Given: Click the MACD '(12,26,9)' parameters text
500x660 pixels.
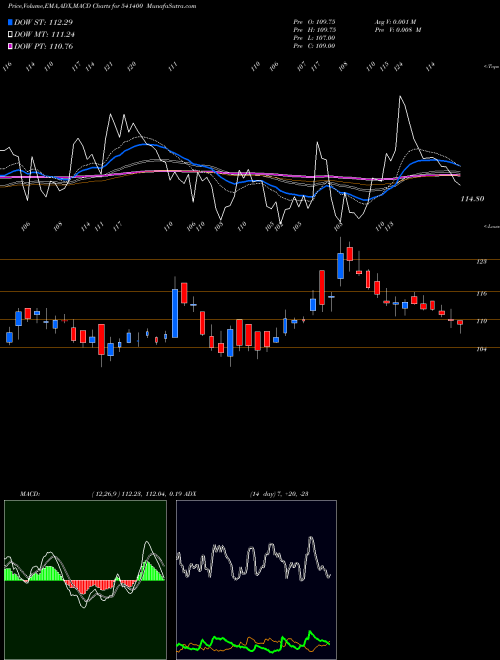Looking at the screenshot, I should [x=106, y=494].
